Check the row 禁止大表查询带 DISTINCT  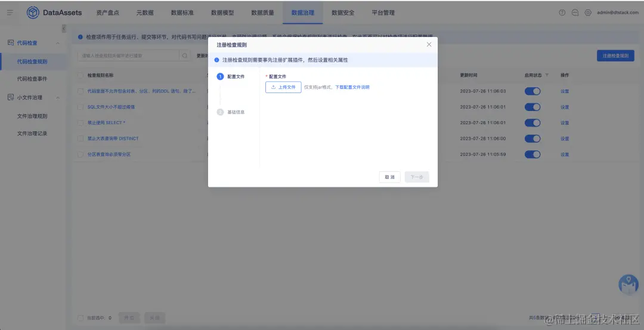point(80,138)
